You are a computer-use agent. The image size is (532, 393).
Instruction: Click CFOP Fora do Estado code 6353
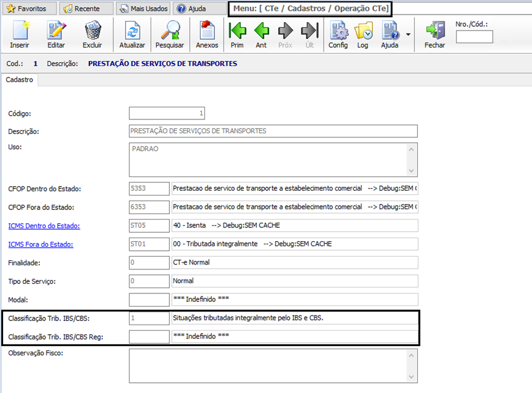tap(150, 207)
